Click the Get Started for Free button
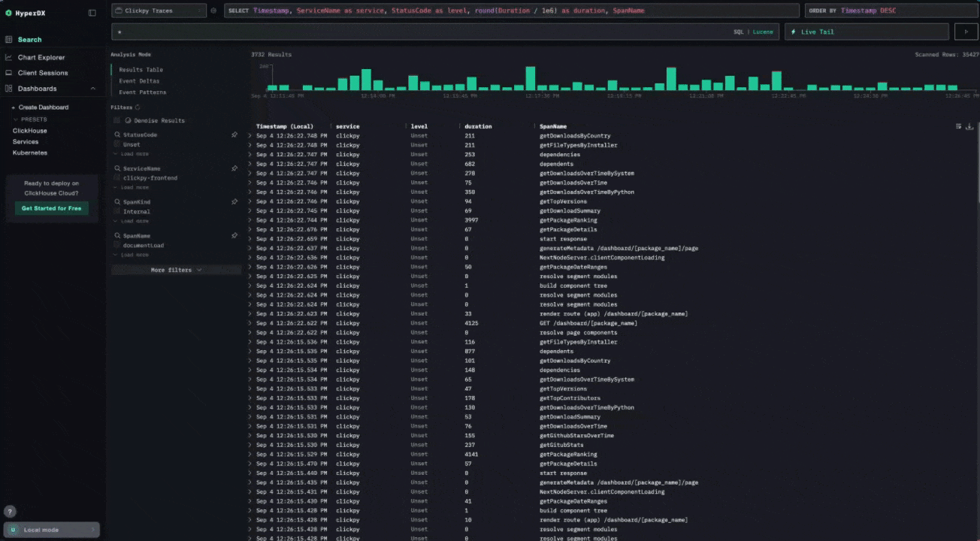 tap(51, 208)
